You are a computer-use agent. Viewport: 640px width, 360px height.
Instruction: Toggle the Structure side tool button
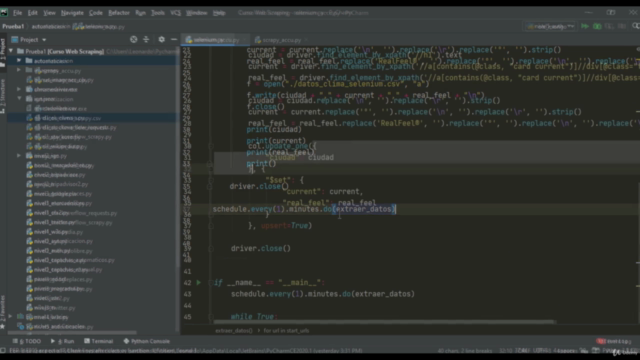click(3, 96)
